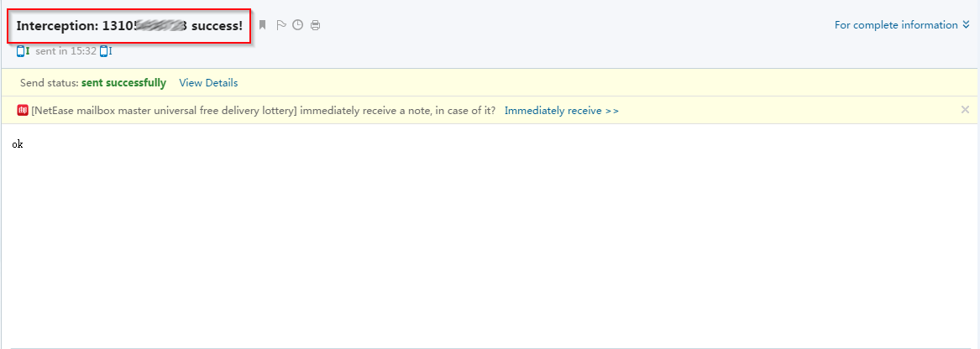Click the bookmark icon beside the subject

coord(262,25)
